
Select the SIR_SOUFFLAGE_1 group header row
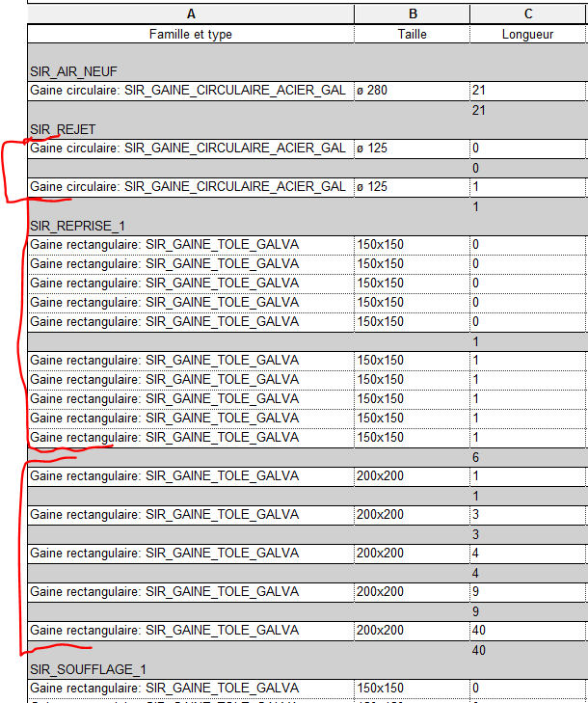(88, 668)
